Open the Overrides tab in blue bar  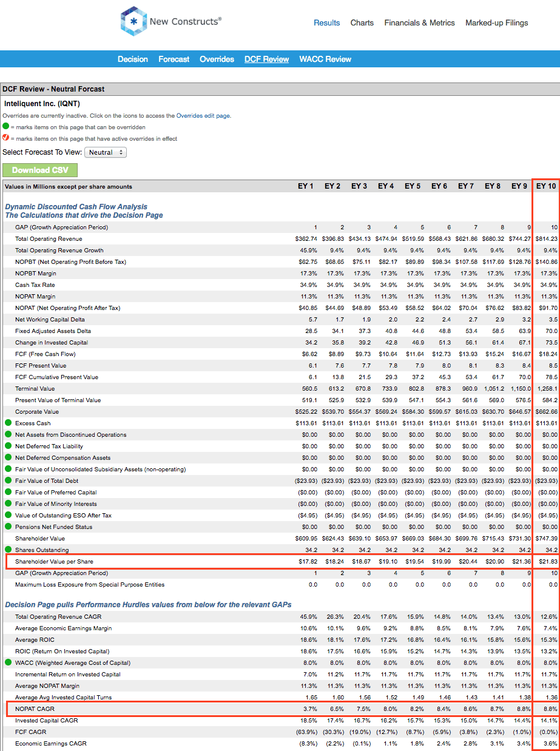point(217,59)
